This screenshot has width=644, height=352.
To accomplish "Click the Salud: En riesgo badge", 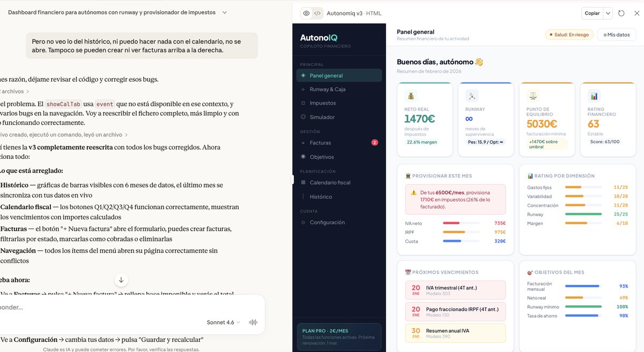I will point(569,34).
